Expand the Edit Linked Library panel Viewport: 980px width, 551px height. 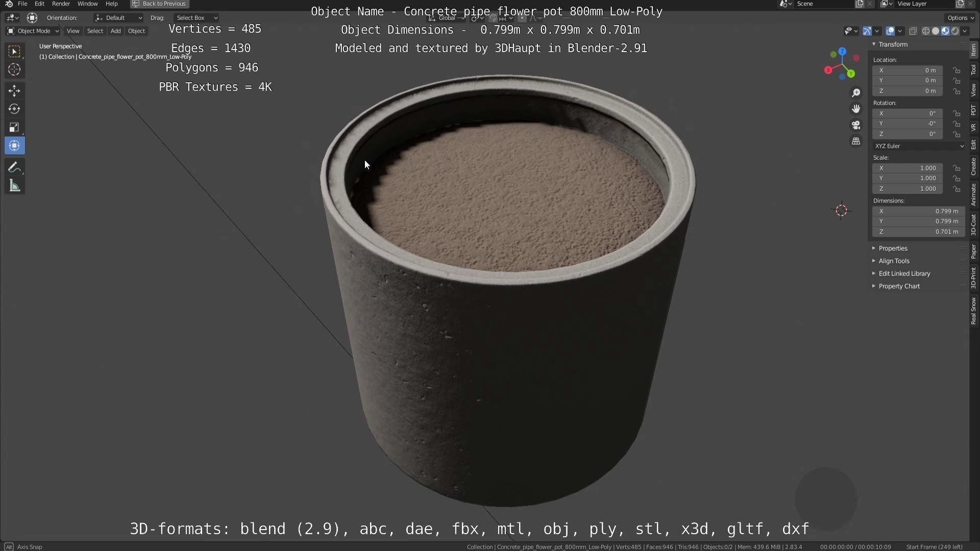[904, 273]
